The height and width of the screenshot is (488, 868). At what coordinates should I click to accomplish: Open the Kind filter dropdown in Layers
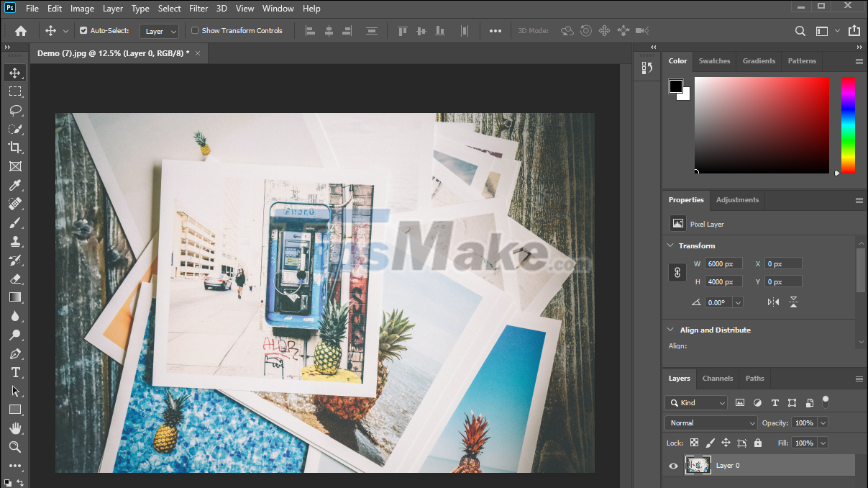click(x=696, y=403)
